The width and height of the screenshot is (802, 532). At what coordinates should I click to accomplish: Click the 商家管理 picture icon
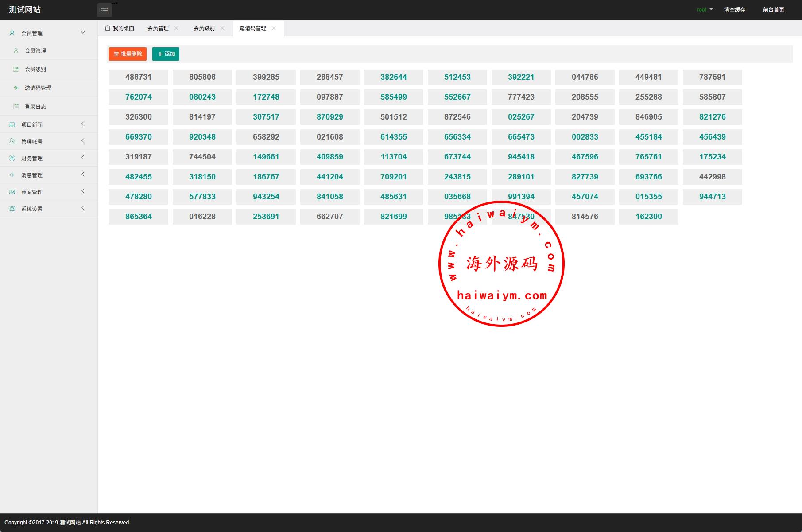pos(12,192)
